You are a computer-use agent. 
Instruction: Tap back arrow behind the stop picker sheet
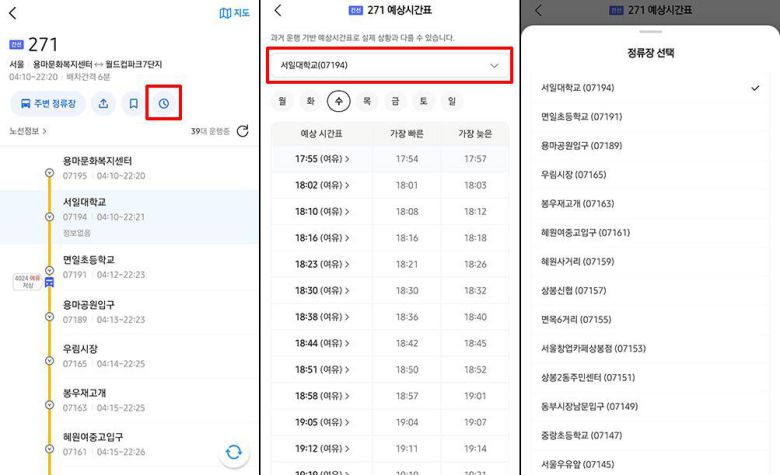click(x=538, y=10)
